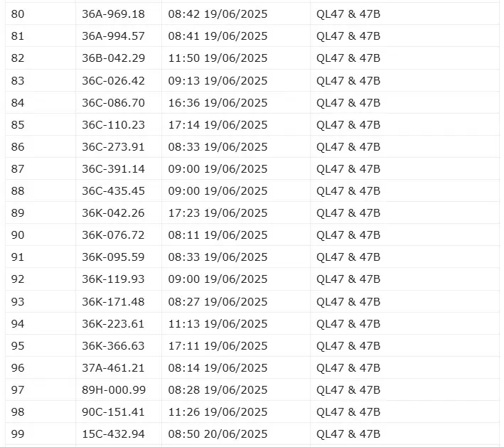Click license plate 36C-435.45
This screenshot has height=447, width=504.
click(x=113, y=190)
